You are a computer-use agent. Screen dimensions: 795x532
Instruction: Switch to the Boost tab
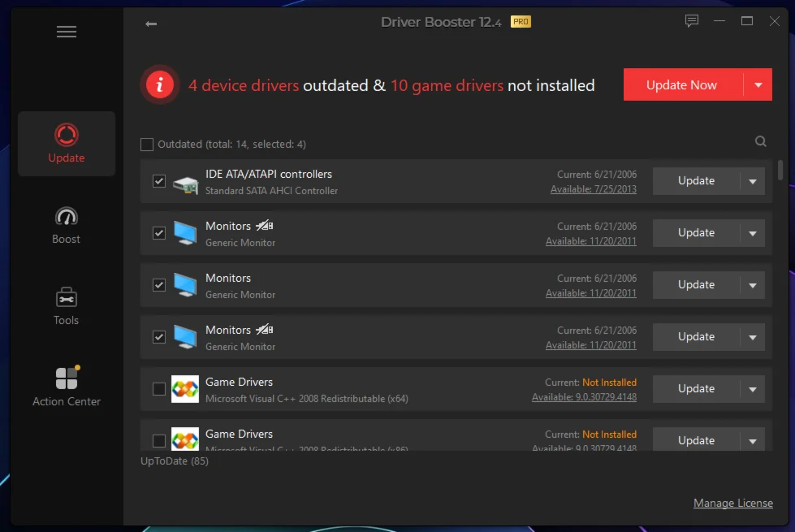click(x=67, y=225)
